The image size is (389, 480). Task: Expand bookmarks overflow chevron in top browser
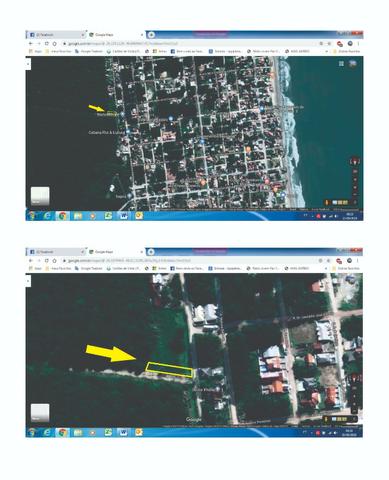326,52
